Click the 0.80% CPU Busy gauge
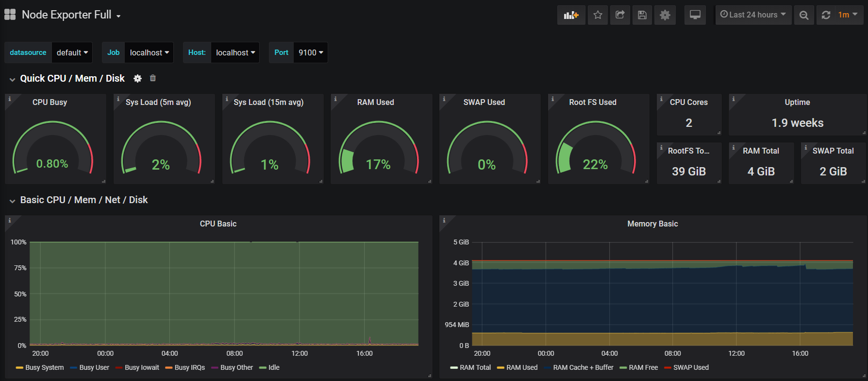Viewport: 868px width, 381px height. 52,148
